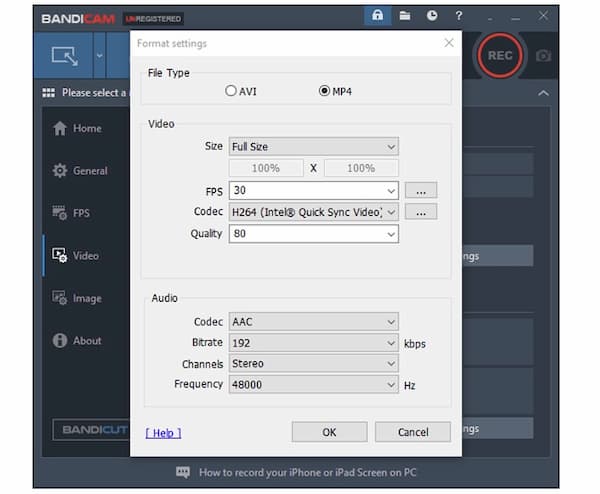Open the Image settings tab in sidebar

77,298
